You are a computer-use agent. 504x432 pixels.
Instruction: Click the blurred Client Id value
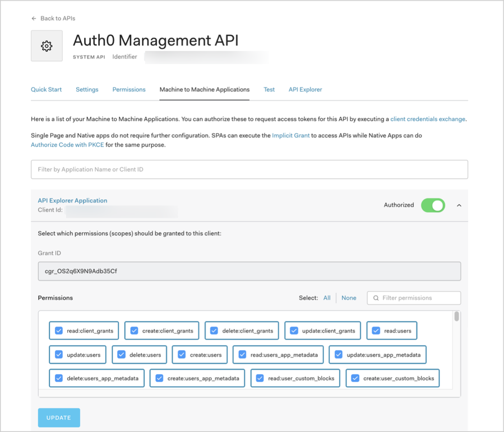(122, 211)
